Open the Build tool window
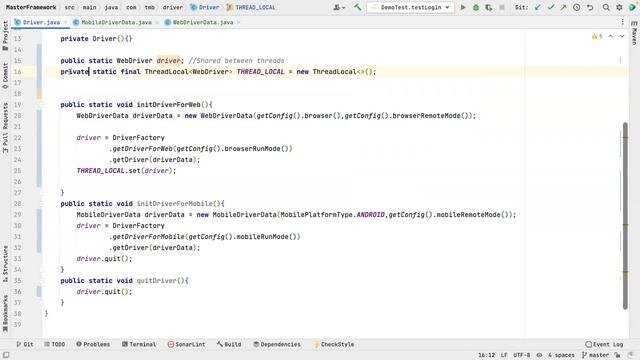This screenshot has height=360, width=640. [x=229, y=344]
